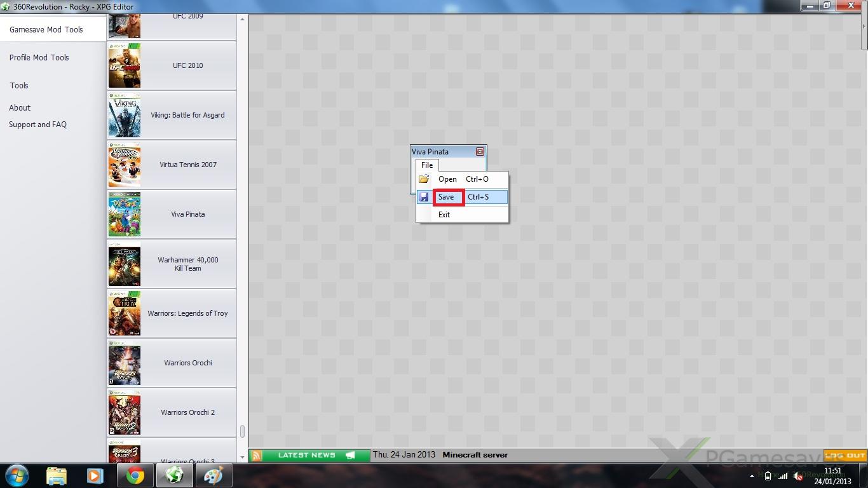Close the Viva Pinata dialog window

click(480, 152)
